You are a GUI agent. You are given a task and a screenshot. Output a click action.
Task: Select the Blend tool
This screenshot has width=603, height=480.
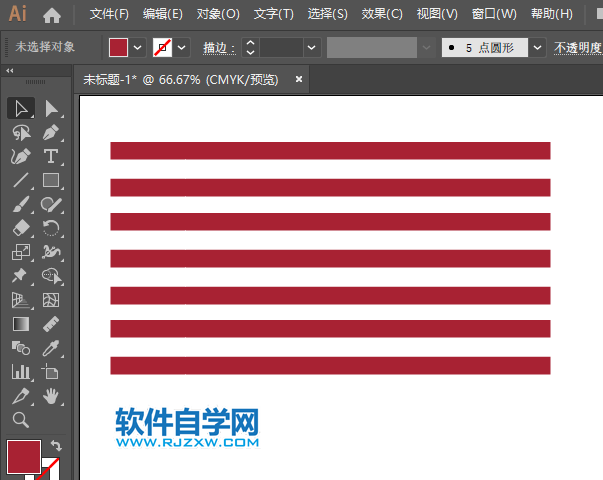point(21,348)
